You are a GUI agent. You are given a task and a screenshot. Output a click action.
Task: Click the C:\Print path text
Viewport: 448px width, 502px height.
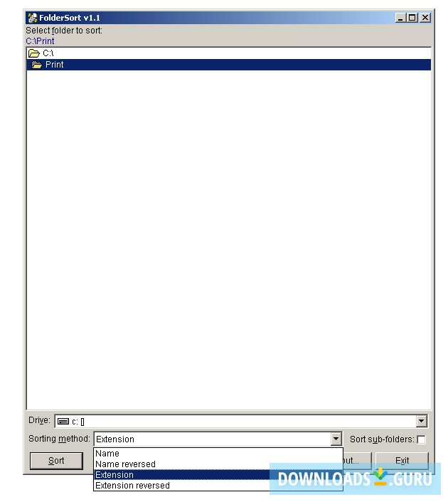pyautogui.click(x=40, y=41)
